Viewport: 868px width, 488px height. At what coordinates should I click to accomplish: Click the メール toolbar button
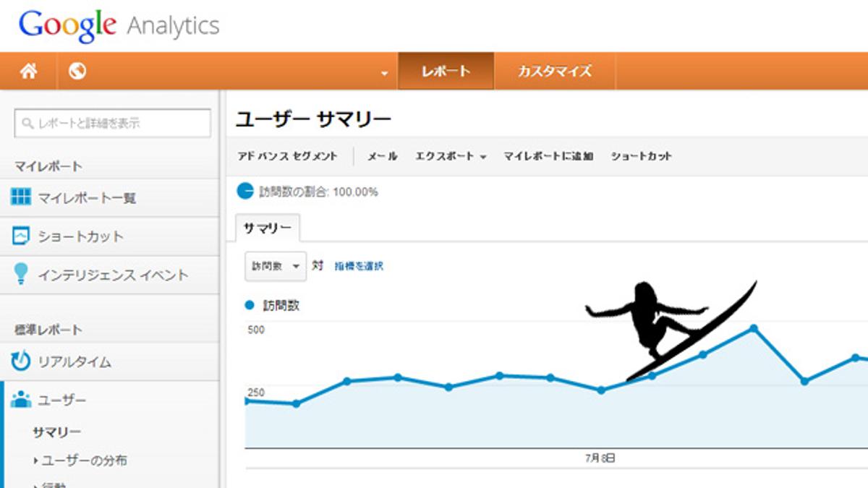(382, 155)
